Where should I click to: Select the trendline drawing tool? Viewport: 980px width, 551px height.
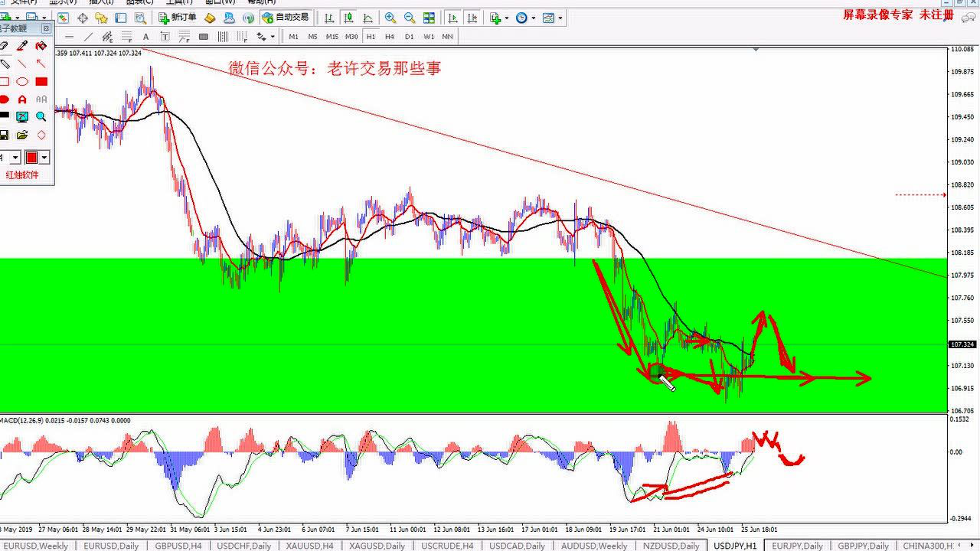tap(89, 37)
